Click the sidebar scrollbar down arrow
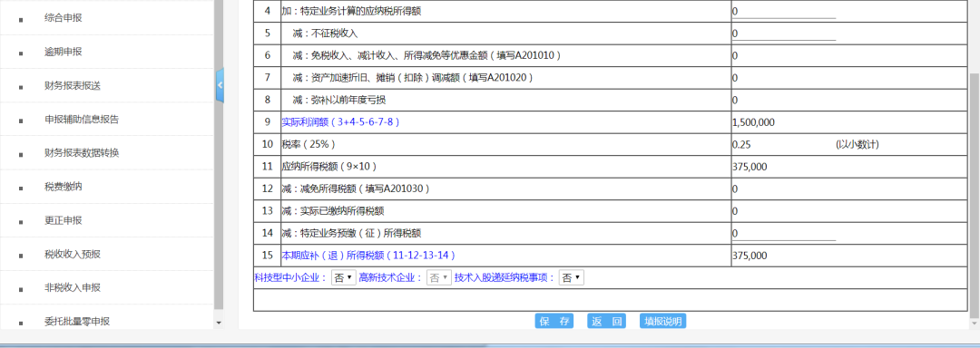980x348 pixels. click(x=218, y=323)
